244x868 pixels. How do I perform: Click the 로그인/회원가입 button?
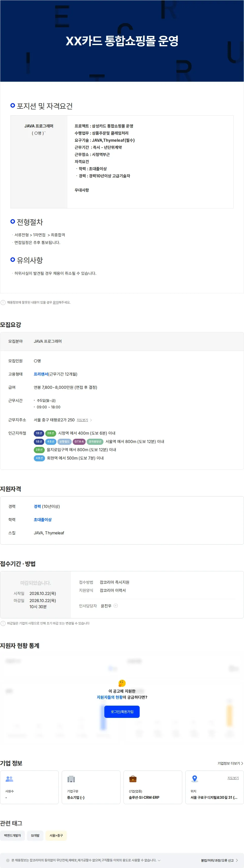click(122, 711)
